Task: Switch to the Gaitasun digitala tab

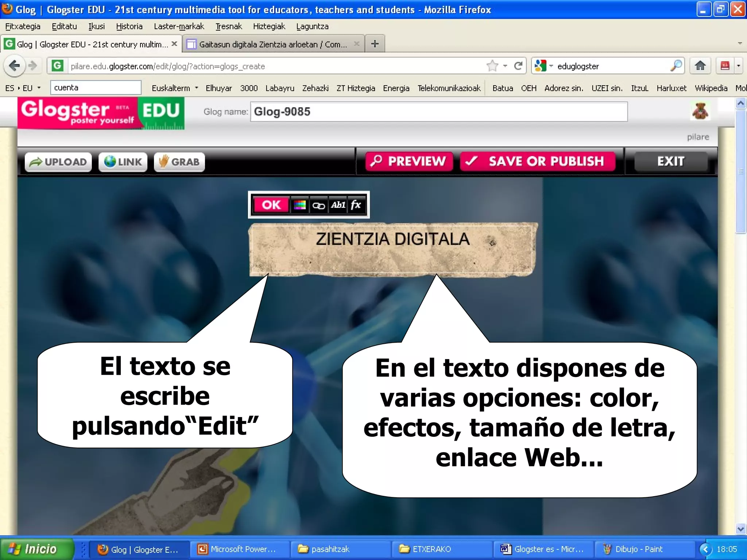Action: [273, 44]
